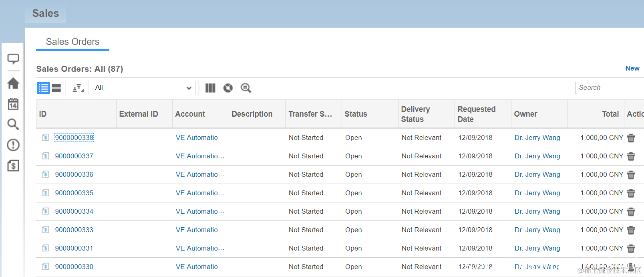
Task: Sort by the Requested Date column header
Action: (477, 114)
